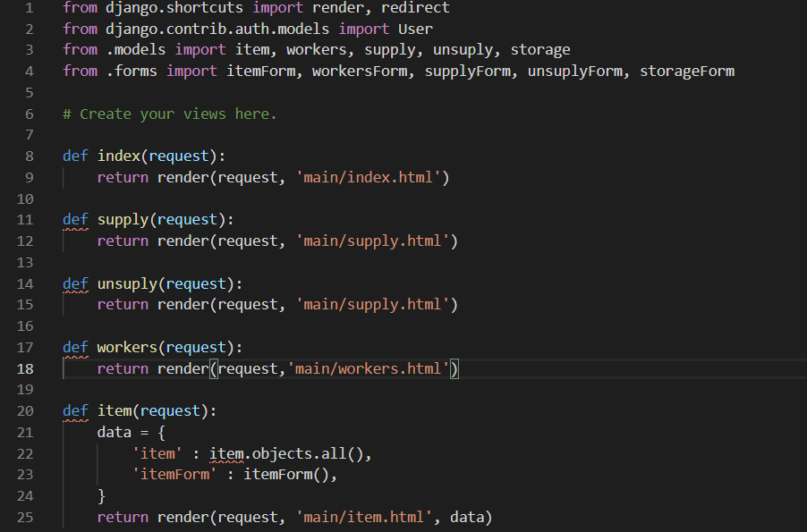807x532 pixels.
Task: Click 'django.contrib.auth.models' on line 2
Action: [217, 29]
